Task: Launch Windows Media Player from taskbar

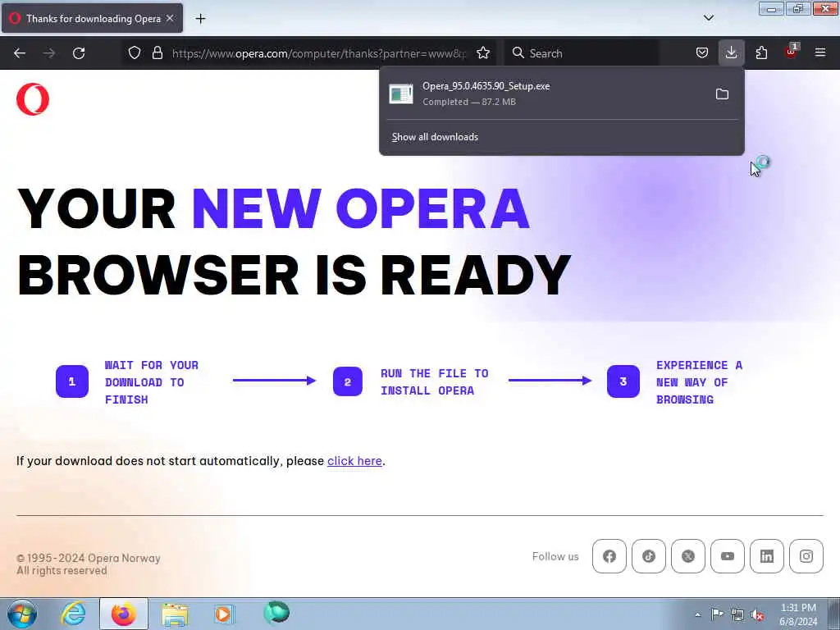Action: (224, 614)
